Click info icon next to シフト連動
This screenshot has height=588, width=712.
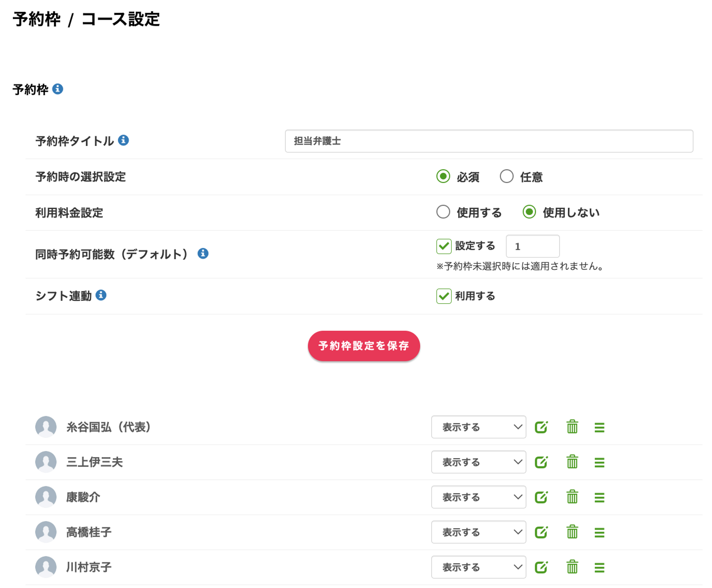101,295
